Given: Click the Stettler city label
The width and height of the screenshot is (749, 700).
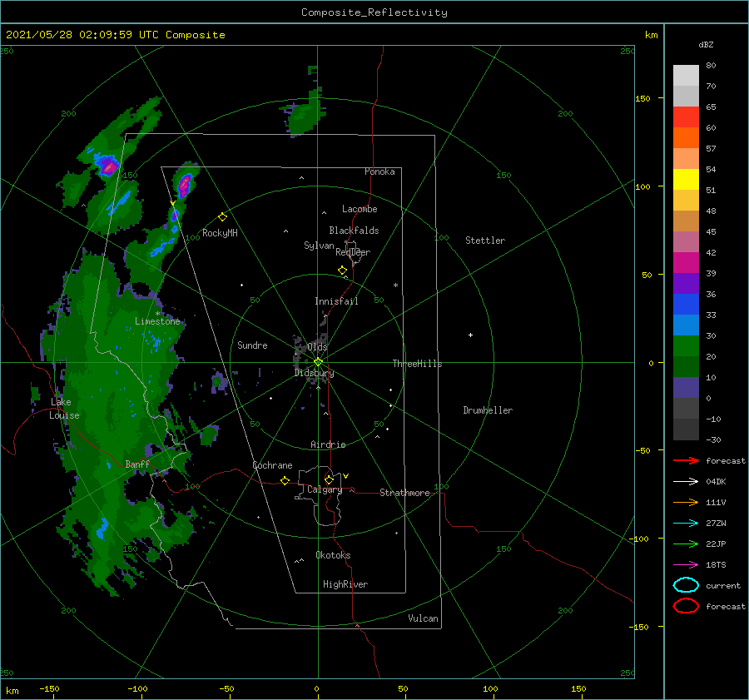Looking at the screenshot, I should tap(485, 241).
